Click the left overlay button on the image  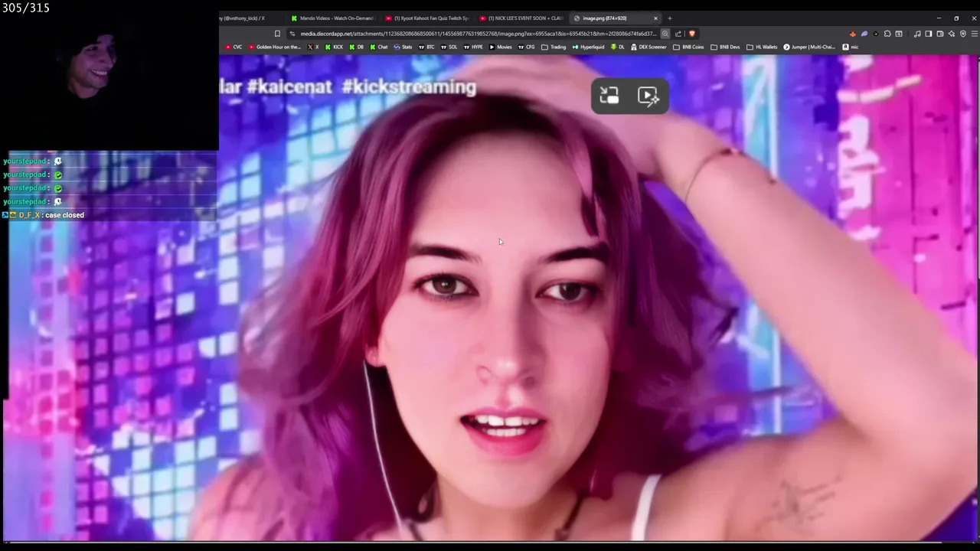click(x=609, y=96)
